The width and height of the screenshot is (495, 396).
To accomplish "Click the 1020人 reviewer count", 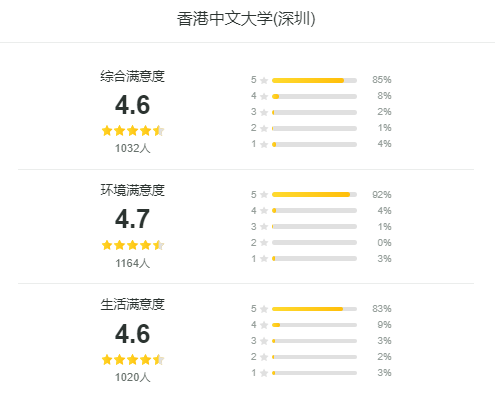I will [133, 377].
